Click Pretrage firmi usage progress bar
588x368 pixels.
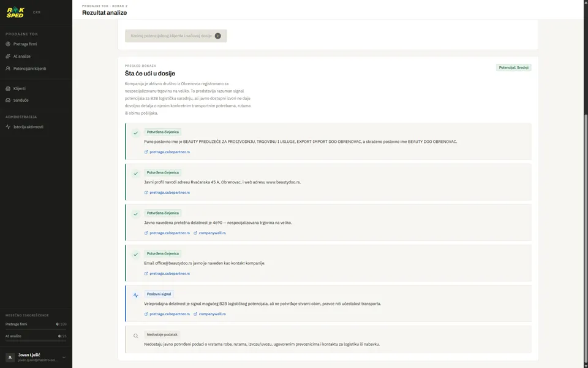tap(36, 329)
